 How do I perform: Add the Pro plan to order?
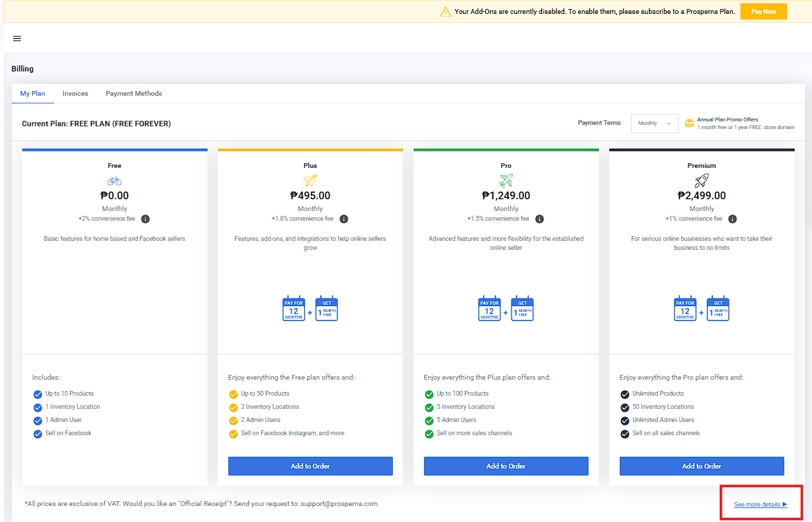(x=506, y=466)
